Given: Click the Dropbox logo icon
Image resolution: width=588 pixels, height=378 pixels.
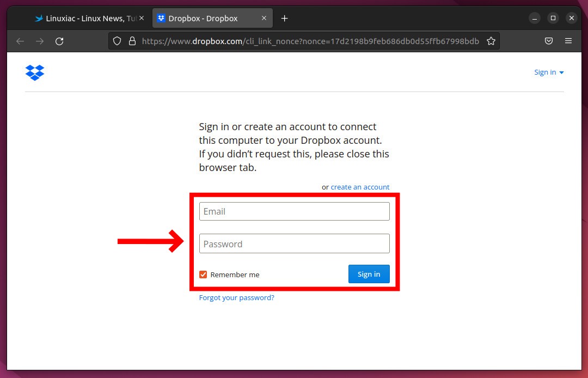Looking at the screenshot, I should pos(35,72).
